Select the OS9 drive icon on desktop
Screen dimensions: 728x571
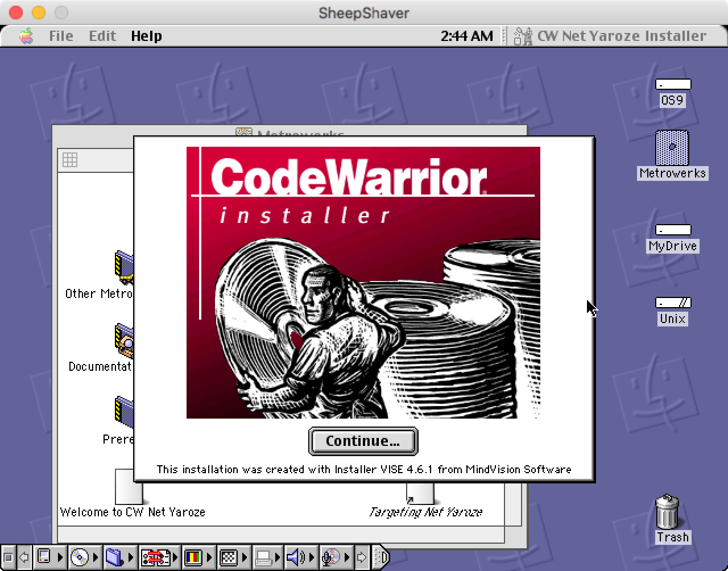[673, 84]
